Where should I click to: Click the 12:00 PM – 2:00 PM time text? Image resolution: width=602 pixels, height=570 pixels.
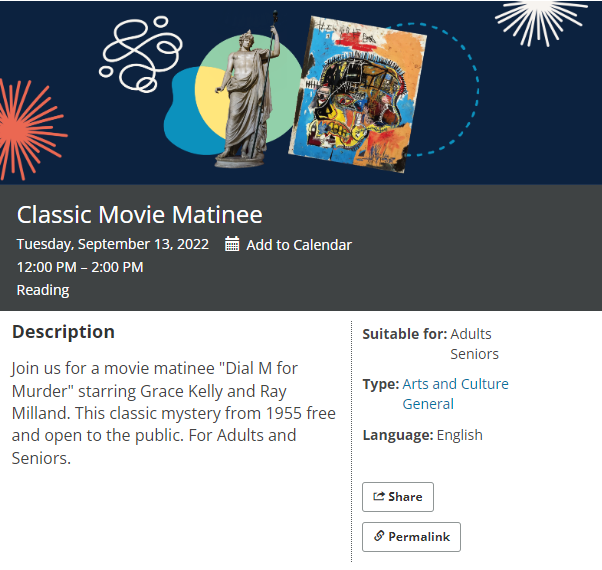coord(80,267)
